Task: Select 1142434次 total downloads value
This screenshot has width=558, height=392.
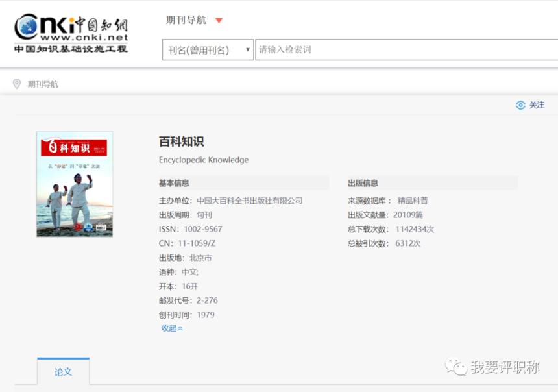Action: (415, 229)
